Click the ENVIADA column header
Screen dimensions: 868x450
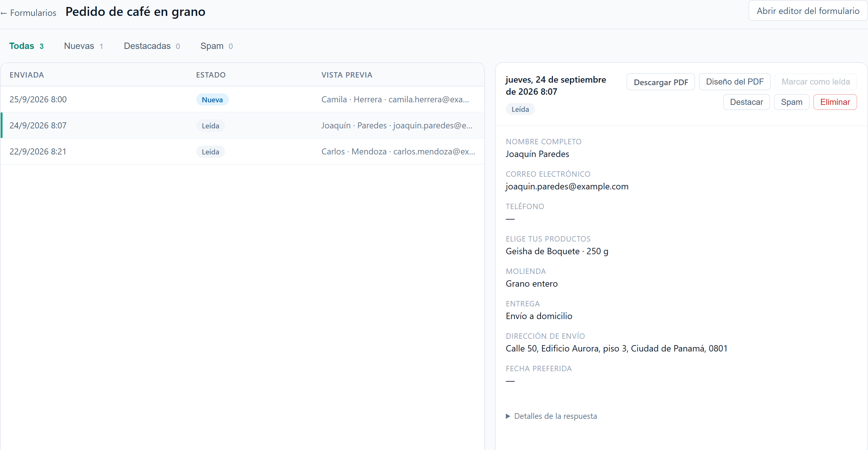27,75
